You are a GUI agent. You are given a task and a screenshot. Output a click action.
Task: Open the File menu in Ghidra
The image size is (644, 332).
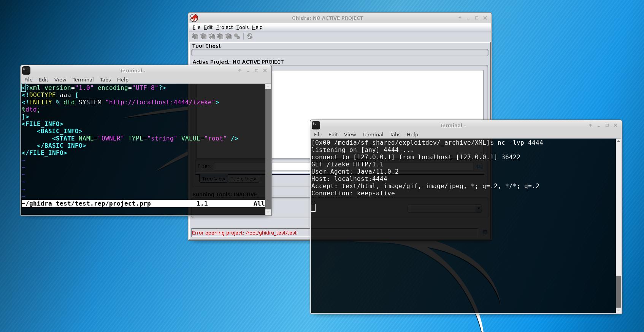(x=197, y=27)
